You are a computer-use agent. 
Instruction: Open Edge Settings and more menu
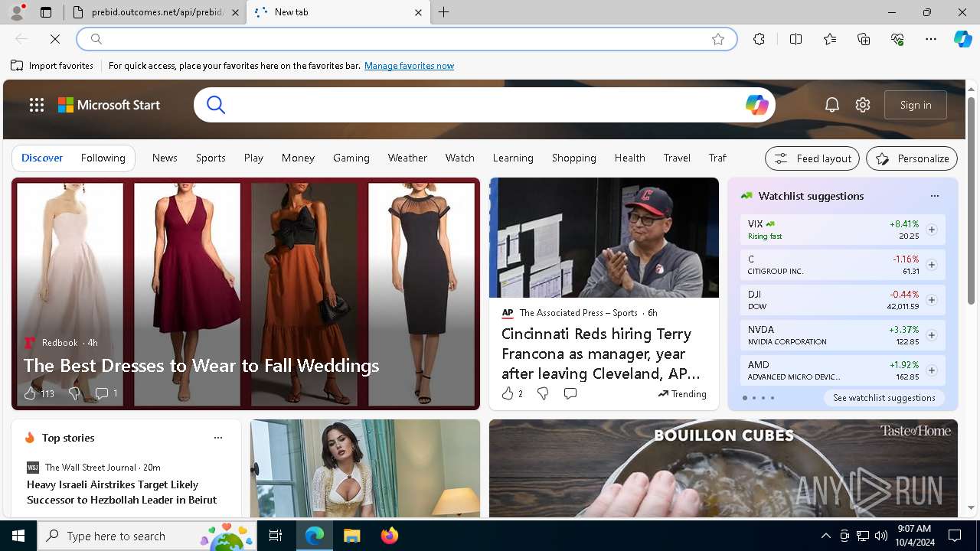[931, 39]
